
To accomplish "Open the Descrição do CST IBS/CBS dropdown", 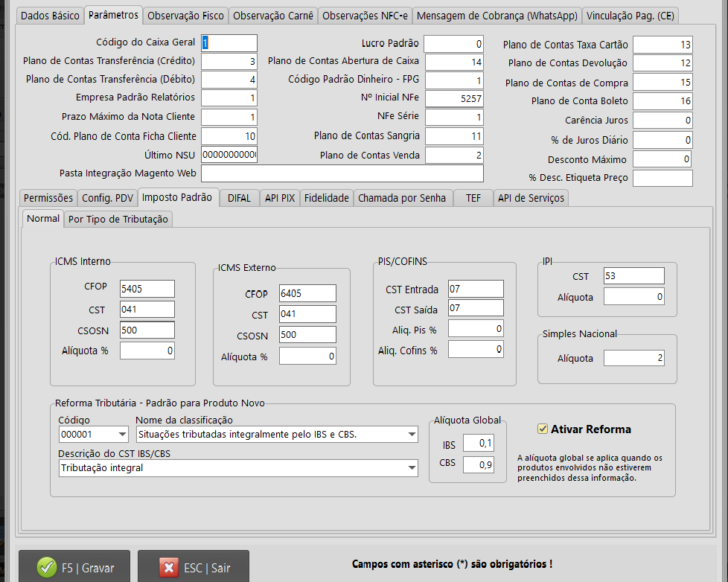I will tap(412, 468).
